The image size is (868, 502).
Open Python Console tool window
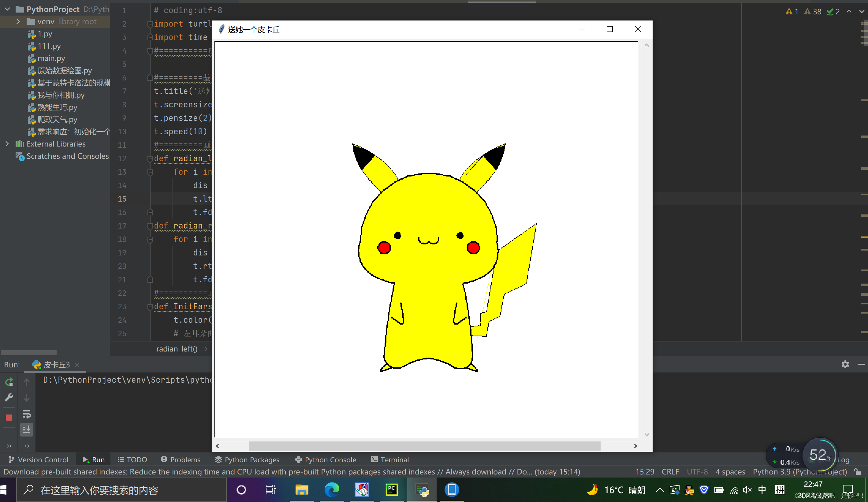[326, 460]
